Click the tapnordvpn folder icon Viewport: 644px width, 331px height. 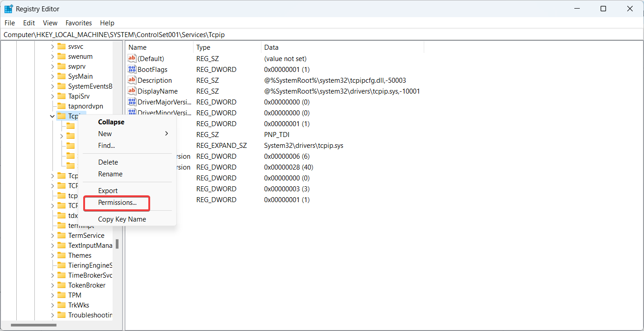point(62,106)
